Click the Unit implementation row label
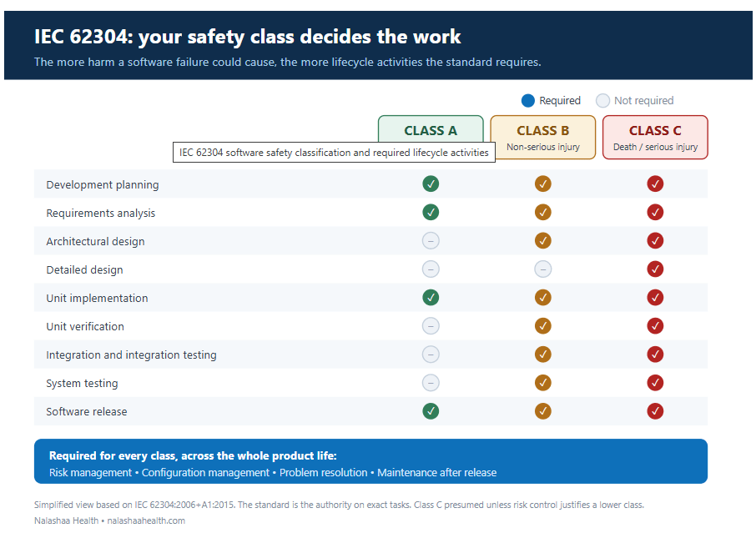 click(x=97, y=298)
